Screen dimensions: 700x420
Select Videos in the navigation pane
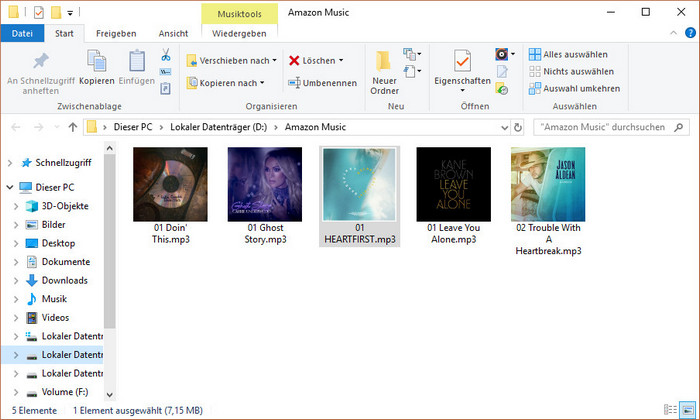pos(55,318)
